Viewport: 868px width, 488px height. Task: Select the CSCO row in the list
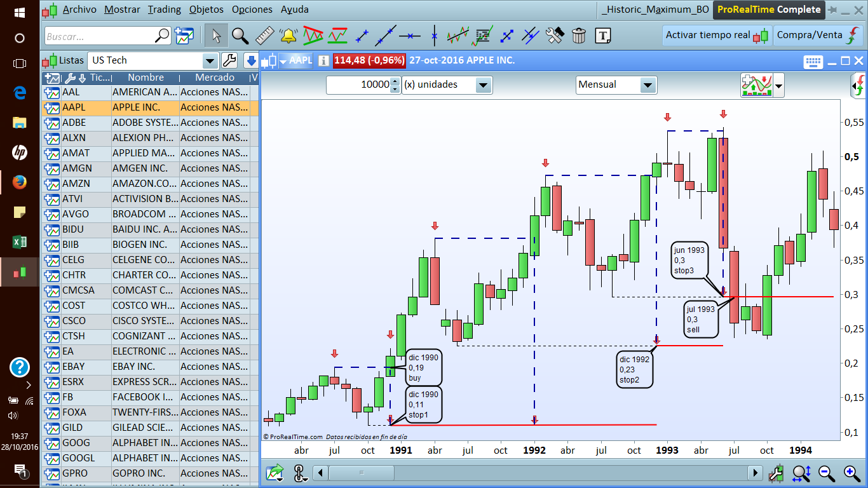click(150, 321)
